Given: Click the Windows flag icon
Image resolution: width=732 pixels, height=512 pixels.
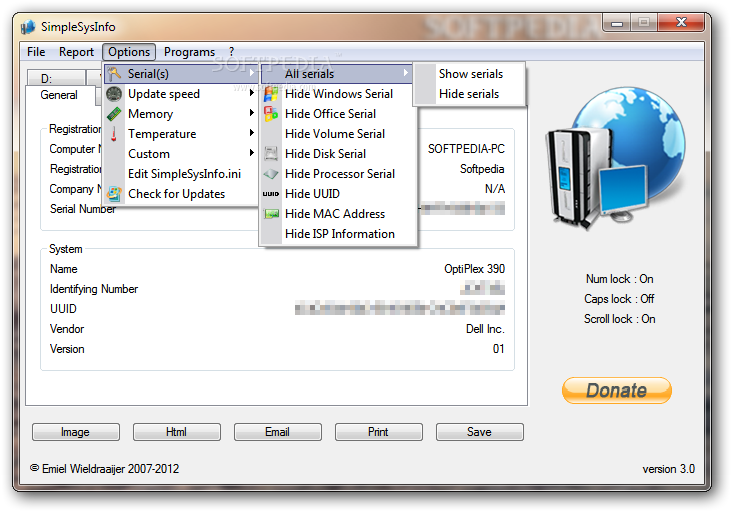Looking at the screenshot, I should (271, 94).
